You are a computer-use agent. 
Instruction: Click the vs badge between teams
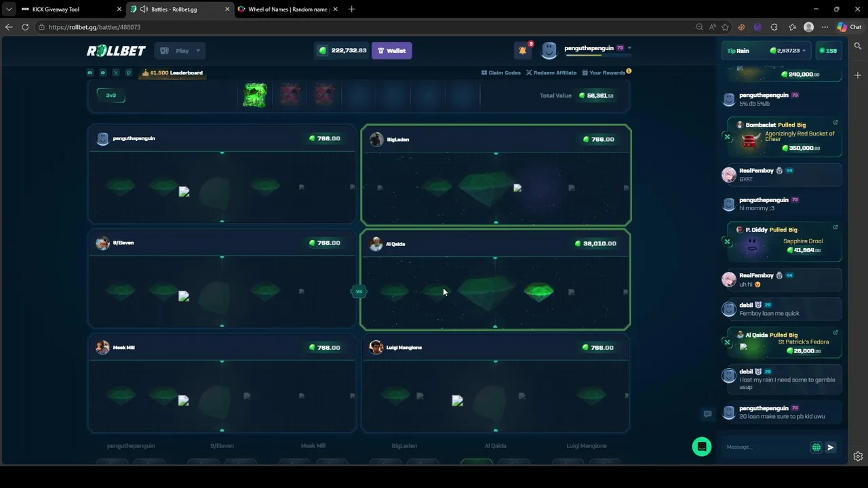point(359,291)
